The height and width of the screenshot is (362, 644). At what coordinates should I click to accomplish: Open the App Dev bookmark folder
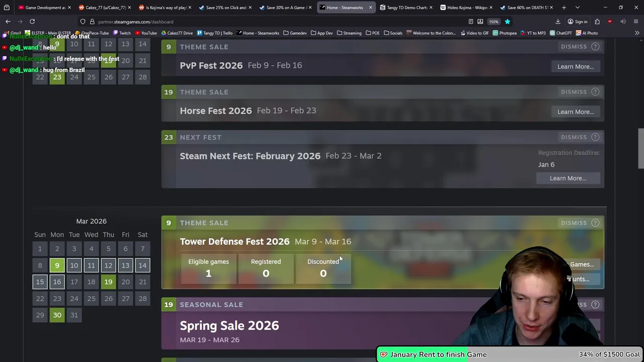[x=321, y=33]
